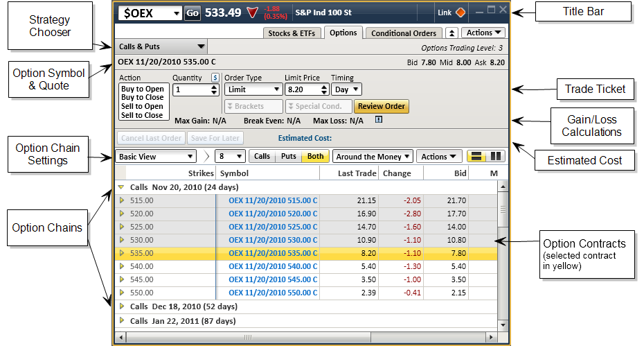Select Sell to Open in Action list
The height and width of the screenshot is (346, 644).
pyautogui.click(x=143, y=106)
